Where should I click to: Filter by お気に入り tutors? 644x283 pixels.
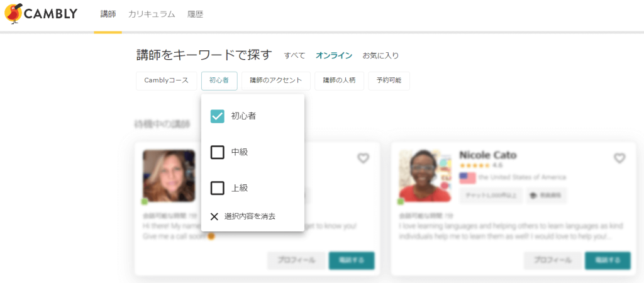380,55
